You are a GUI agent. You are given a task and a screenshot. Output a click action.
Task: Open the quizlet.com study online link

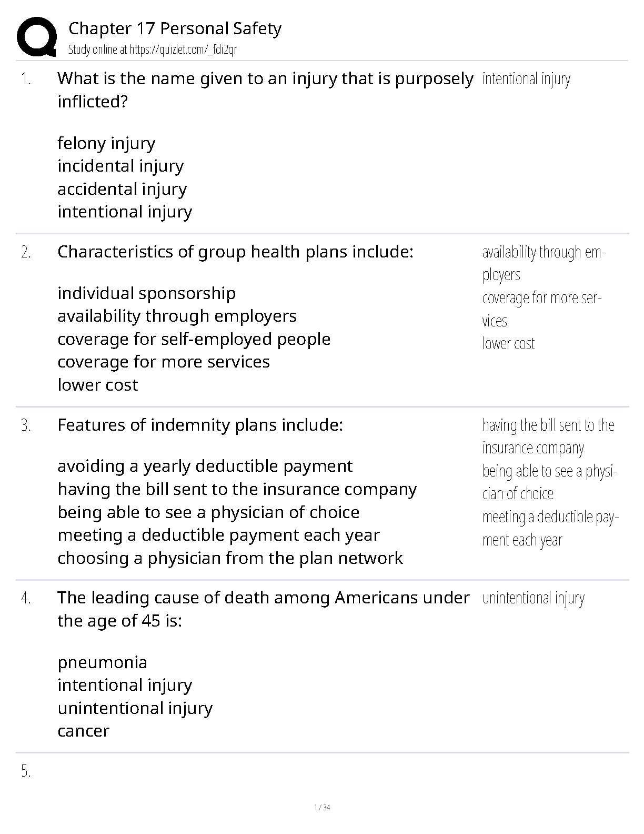(x=153, y=49)
